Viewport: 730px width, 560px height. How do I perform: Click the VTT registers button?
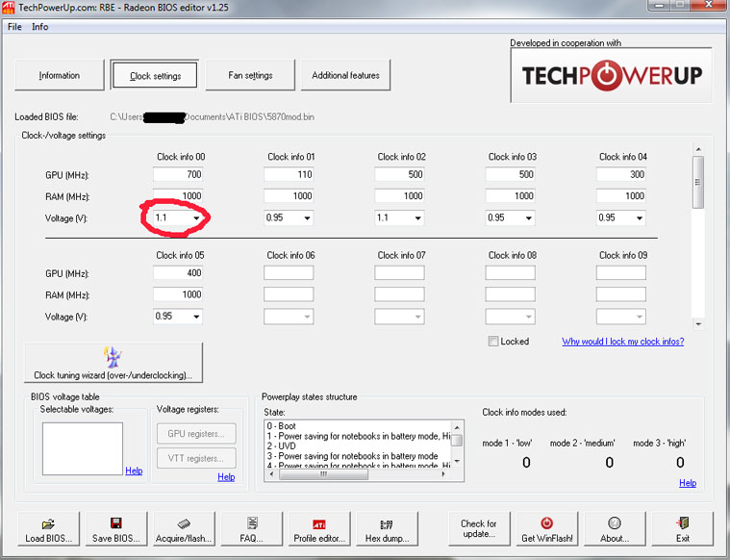196,458
